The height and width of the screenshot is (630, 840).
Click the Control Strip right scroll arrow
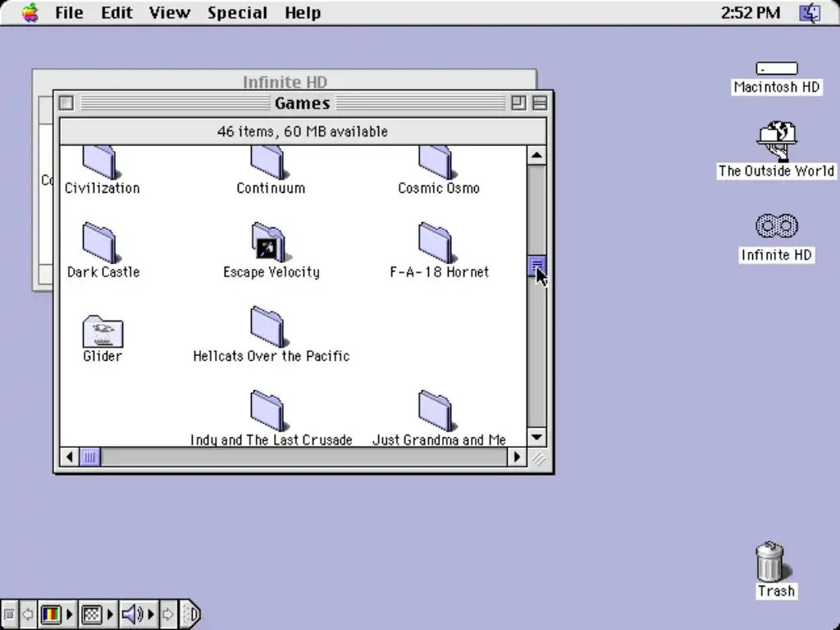[x=168, y=614]
